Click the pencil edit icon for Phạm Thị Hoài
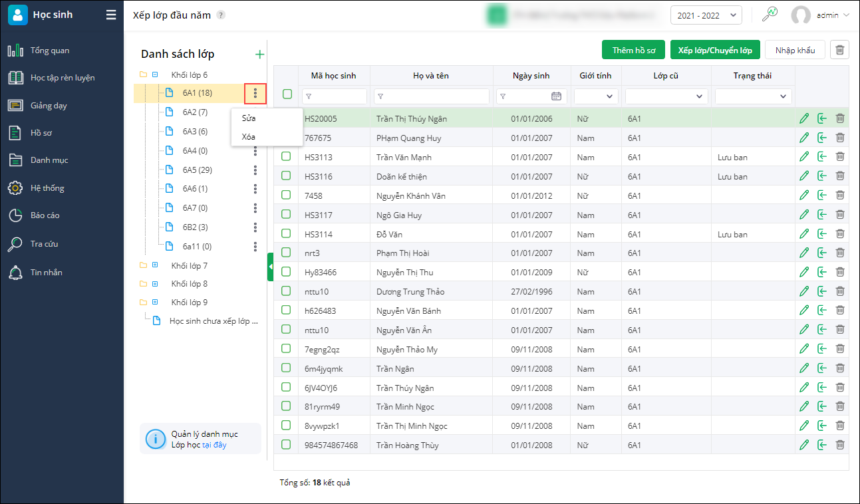 pos(804,253)
